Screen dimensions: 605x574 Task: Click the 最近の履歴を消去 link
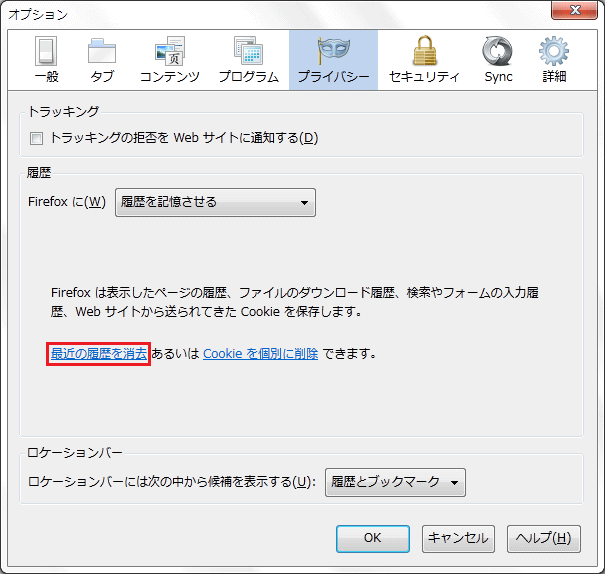pos(99,353)
